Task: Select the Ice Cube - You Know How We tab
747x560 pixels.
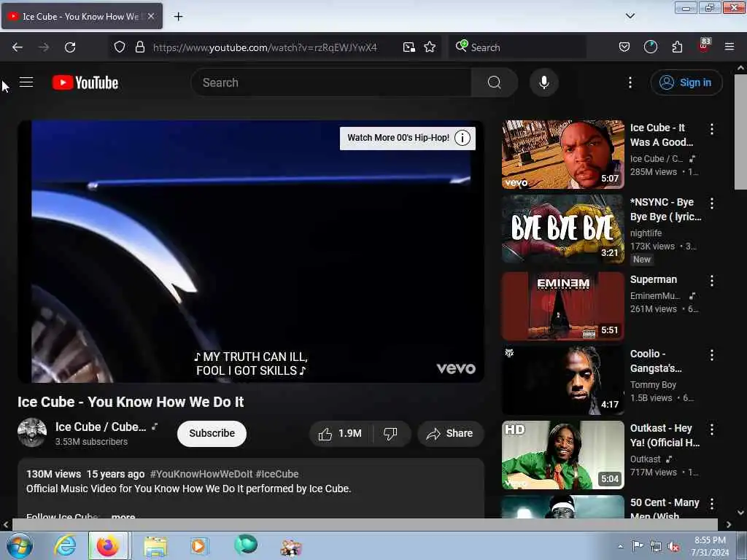Action: (x=82, y=16)
